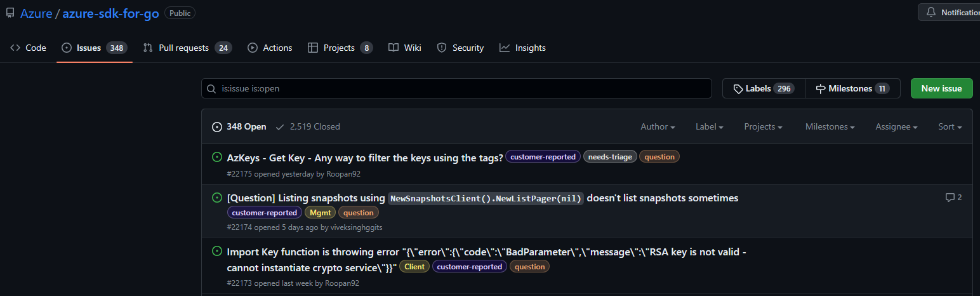
Task: Expand the Author filter dropdown
Action: tap(658, 126)
